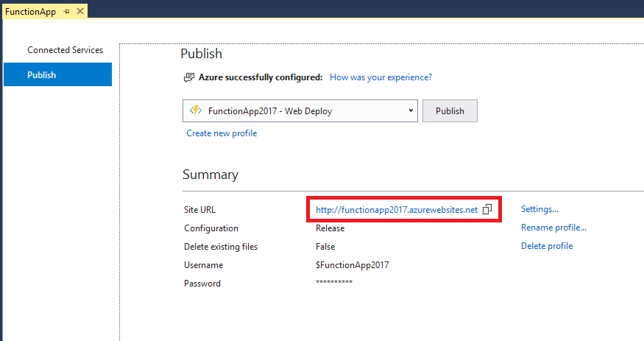Click the feedback chat icon

(189, 77)
